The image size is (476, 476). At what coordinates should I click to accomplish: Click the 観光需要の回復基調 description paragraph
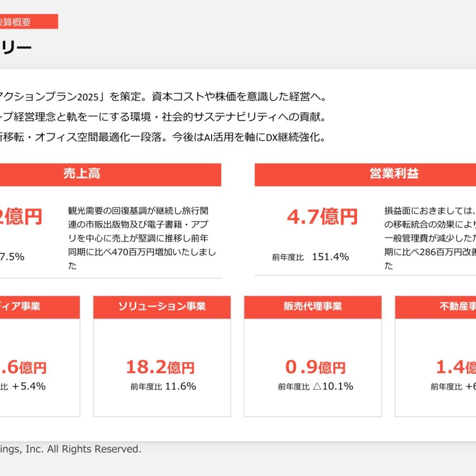(x=142, y=238)
